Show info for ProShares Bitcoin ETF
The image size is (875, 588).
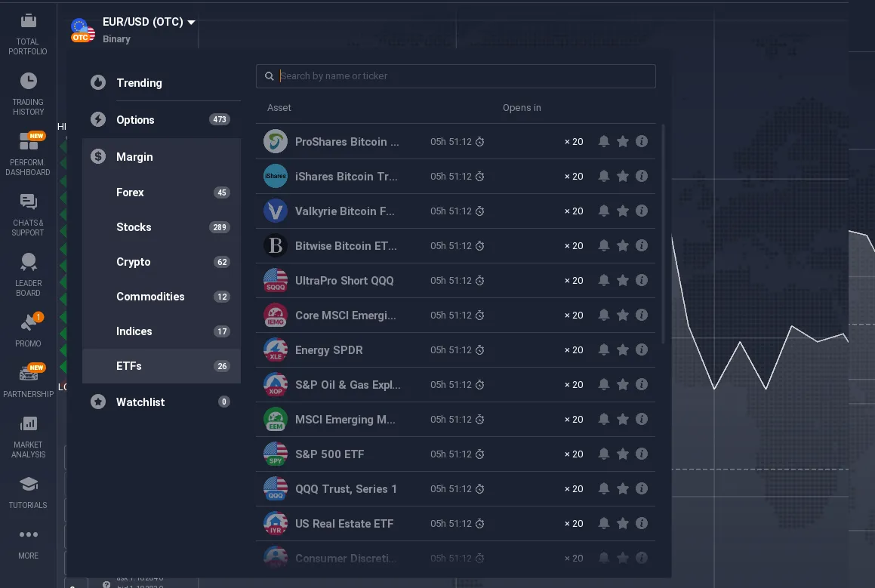[x=642, y=141]
